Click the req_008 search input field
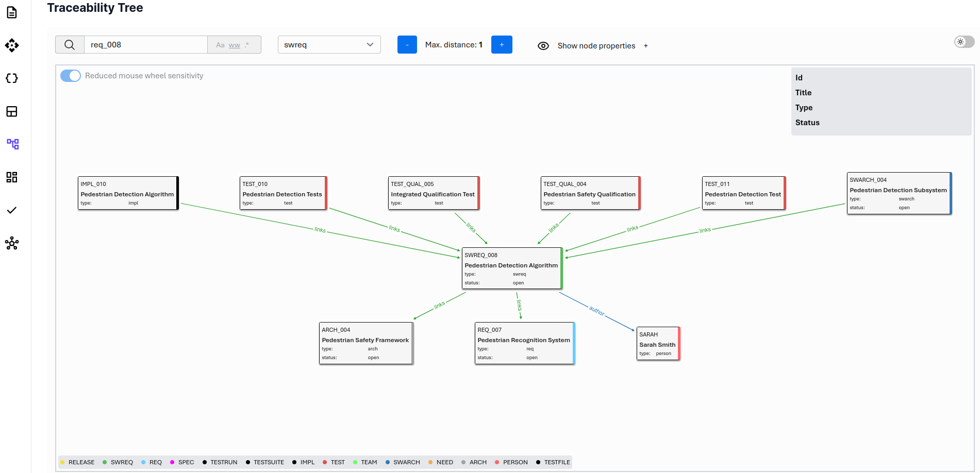 (146, 45)
